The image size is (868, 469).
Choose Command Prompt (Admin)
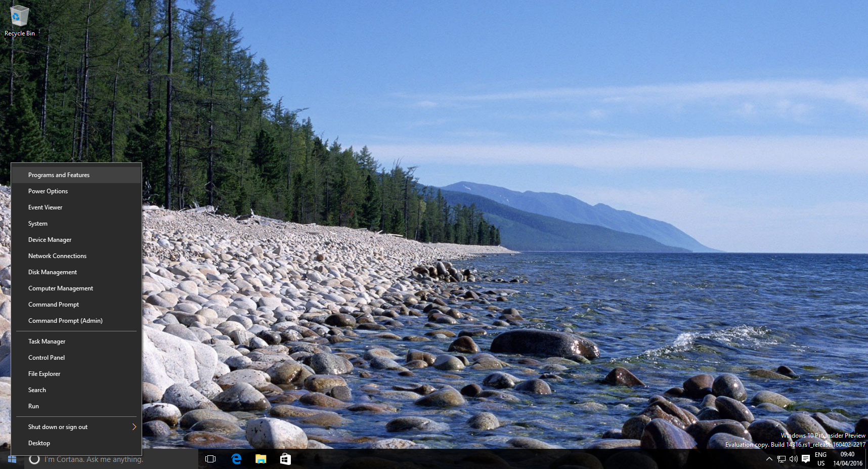pos(76,321)
